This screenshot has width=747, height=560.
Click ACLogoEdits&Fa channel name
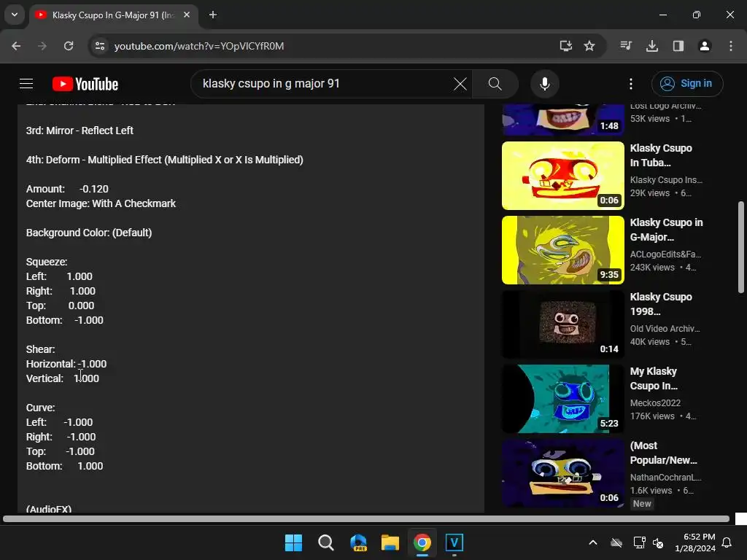pos(665,254)
